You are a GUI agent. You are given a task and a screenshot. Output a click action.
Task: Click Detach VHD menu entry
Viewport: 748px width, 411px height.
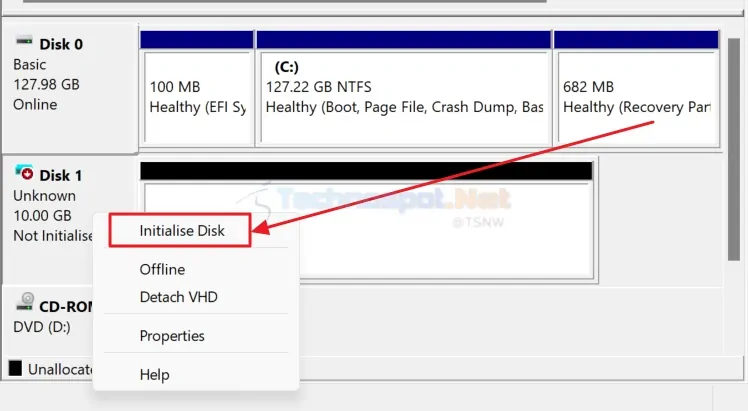point(178,297)
